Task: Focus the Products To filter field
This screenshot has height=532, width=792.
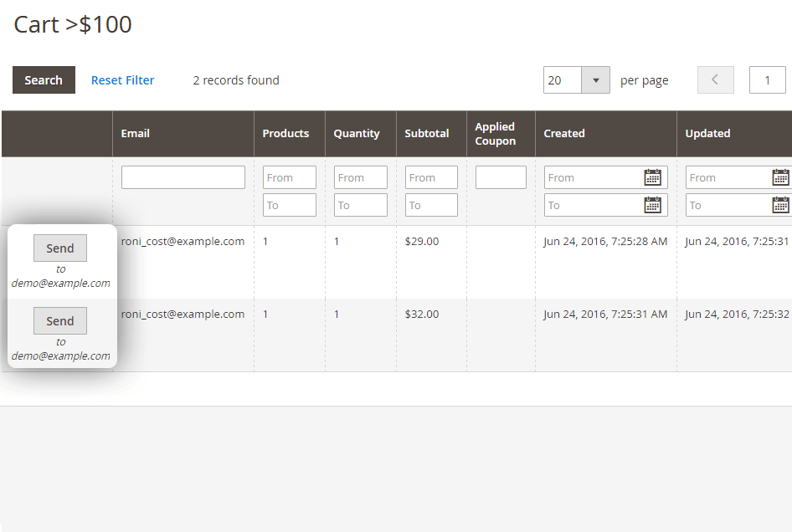Action: tap(290, 206)
